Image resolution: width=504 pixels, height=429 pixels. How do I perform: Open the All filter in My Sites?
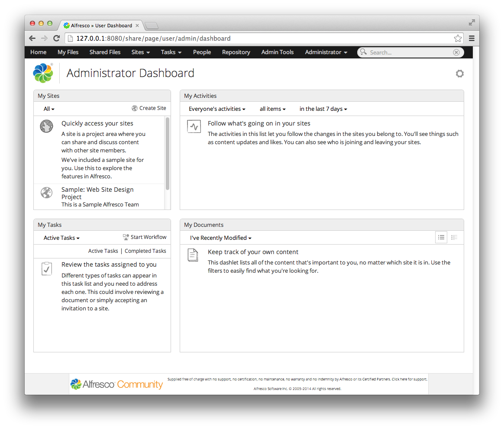(x=49, y=109)
